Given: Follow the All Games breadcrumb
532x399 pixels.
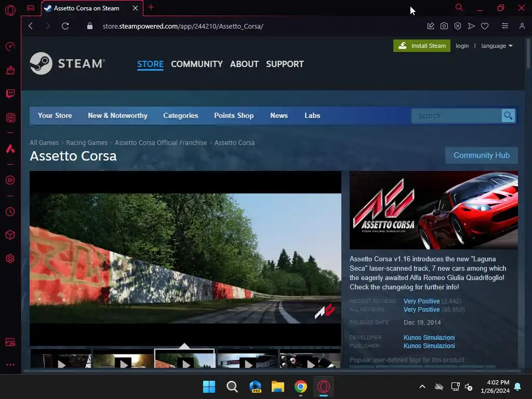Looking at the screenshot, I should coord(44,143).
